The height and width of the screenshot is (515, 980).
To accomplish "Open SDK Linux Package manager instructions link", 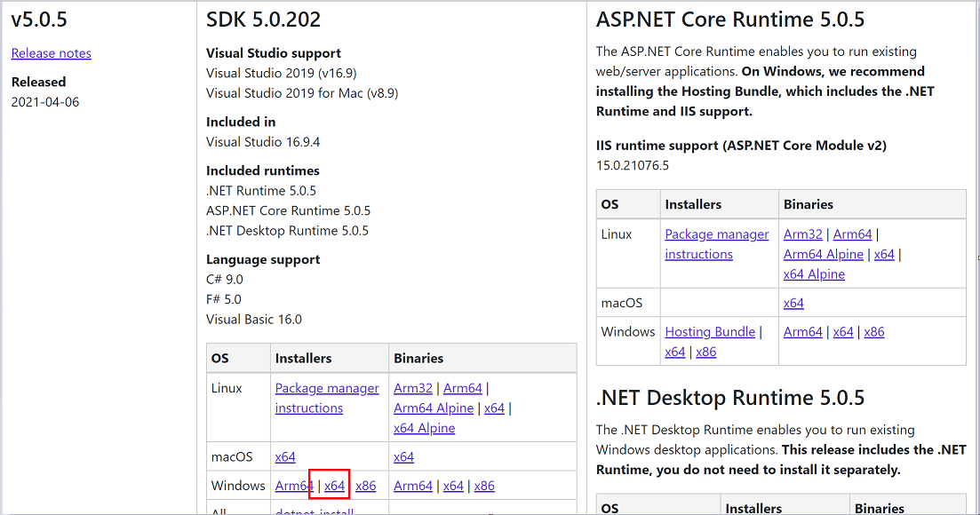I will [x=327, y=398].
